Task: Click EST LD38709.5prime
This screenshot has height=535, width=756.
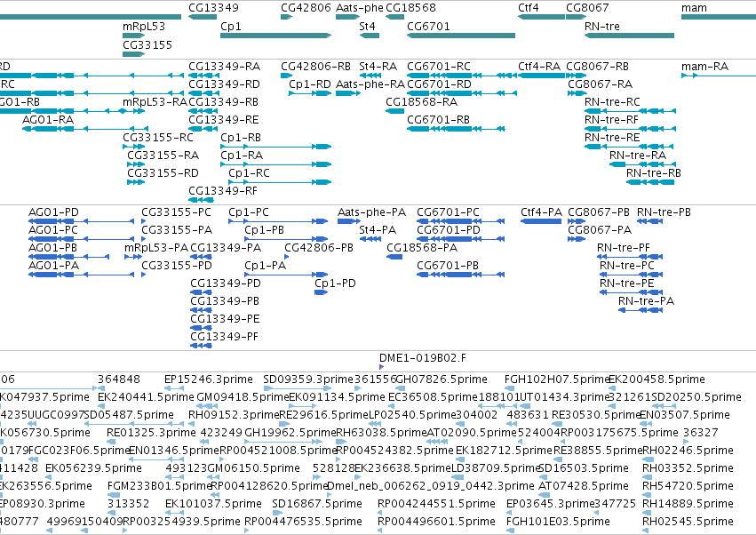Action: click(x=495, y=468)
